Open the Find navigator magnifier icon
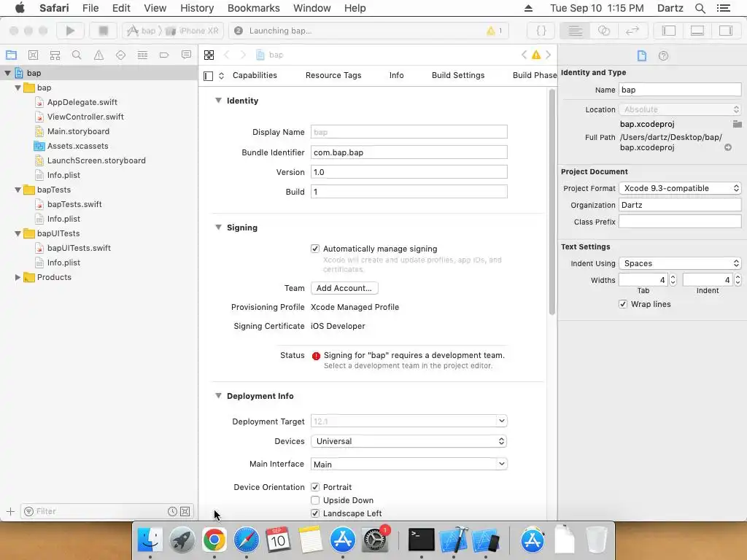This screenshot has height=560, width=747. [76, 55]
